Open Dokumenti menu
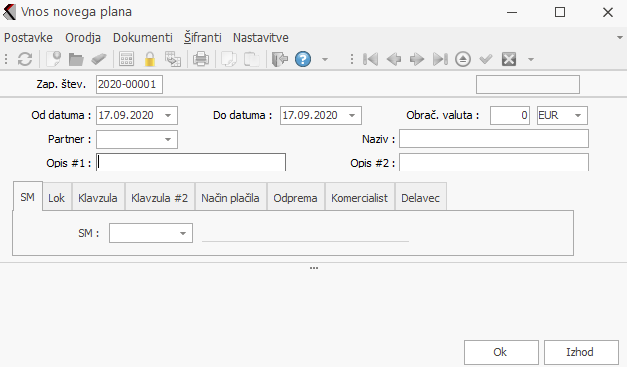Screen dimensions: 627x367 143,38
